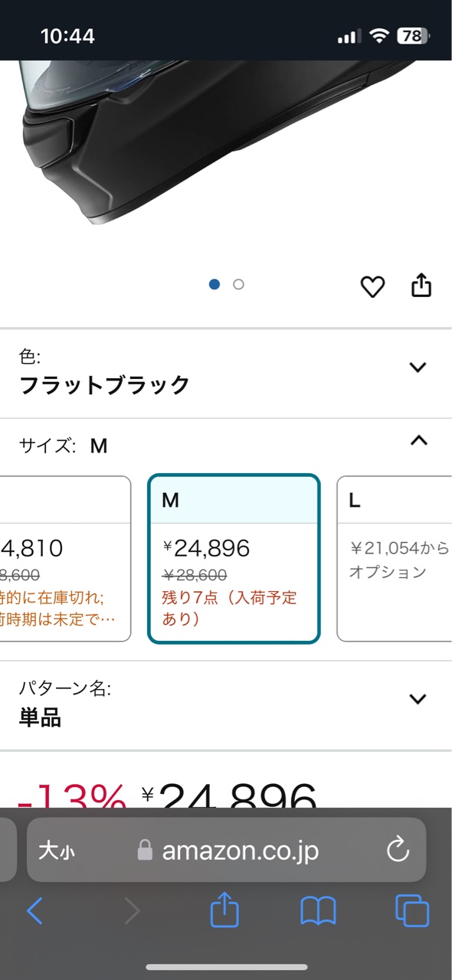
Task: Open Safari tabs overview icon
Action: click(x=411, y=911)
